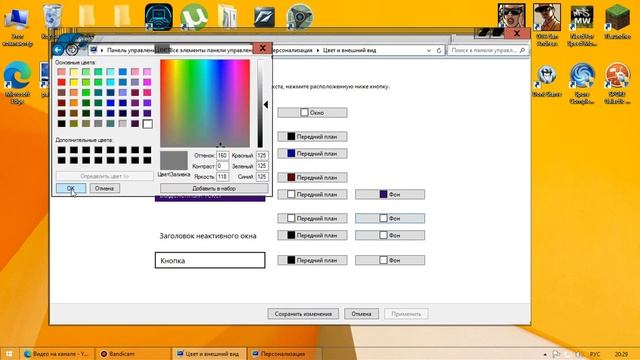Screen dimensions: 640x360
Task: Go back with the blue arrow button
Action: pos(58,50)
